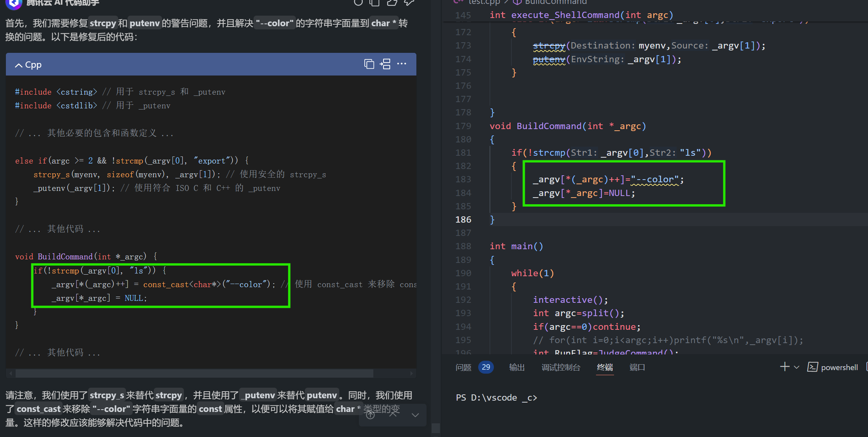Viewport: 868px width, 437px height.
Task: Go to the previous message with the up chevron
Action: (x=393, y=414)
